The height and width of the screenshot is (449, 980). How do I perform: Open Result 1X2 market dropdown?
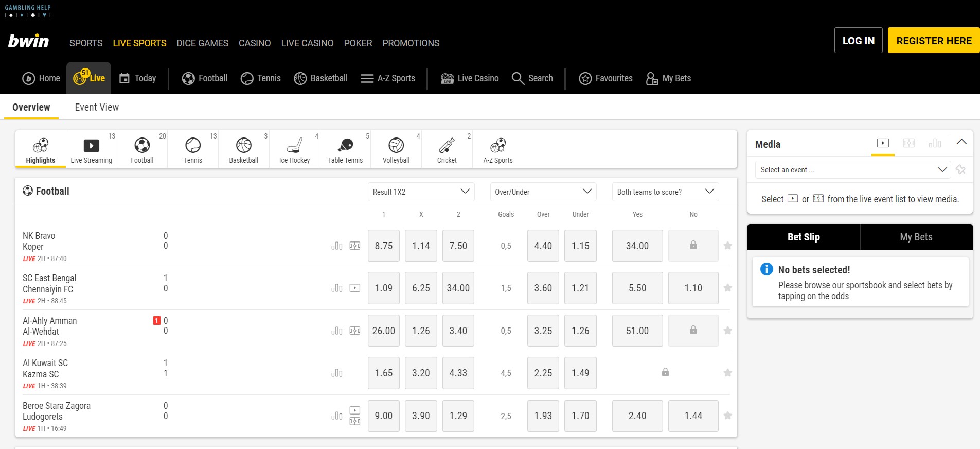421,192
